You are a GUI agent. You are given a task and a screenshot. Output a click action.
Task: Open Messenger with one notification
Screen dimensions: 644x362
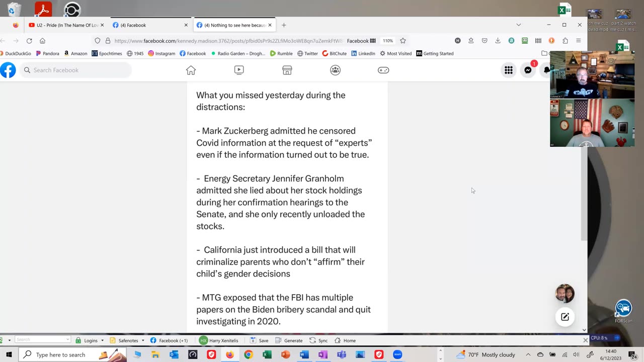[x=528, y=70]
